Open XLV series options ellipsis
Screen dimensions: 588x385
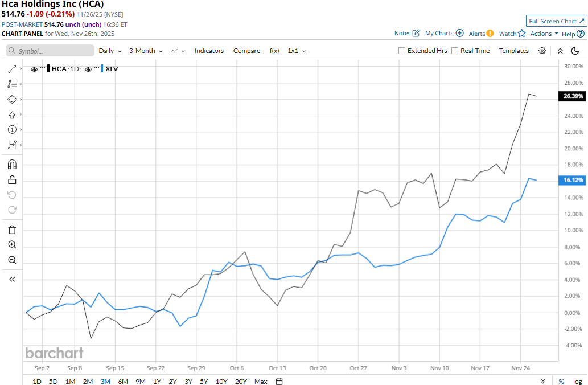click(97, 68)
